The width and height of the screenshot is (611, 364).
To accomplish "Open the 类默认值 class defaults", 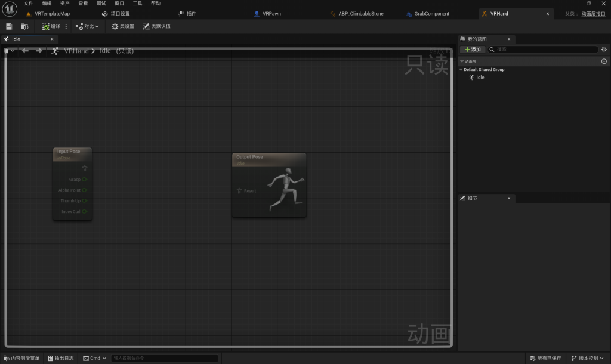I will (156, 26).
